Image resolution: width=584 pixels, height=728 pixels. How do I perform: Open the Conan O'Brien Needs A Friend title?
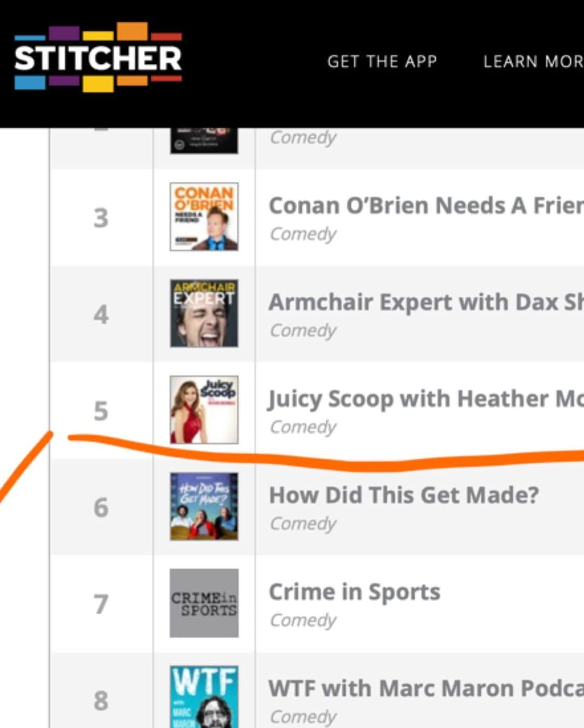tap(426, 205)
